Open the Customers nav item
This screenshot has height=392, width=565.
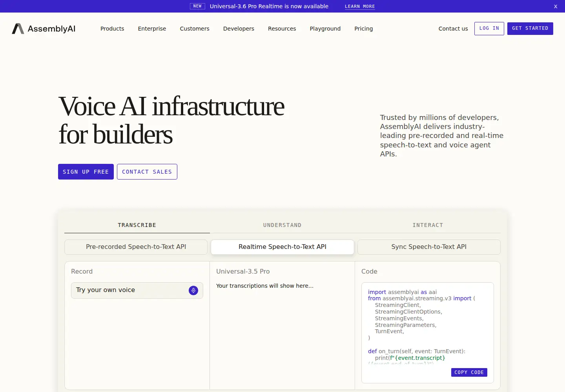pos(195,29)
